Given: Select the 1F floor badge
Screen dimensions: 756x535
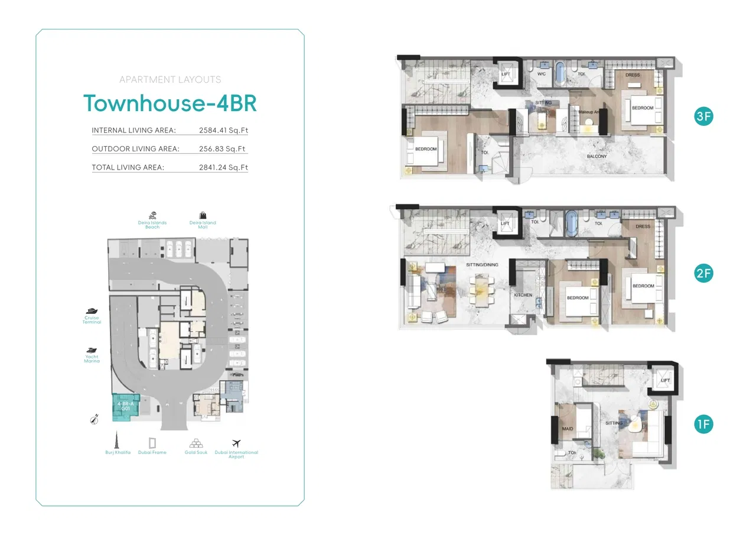Looking at the screenshot, I should point(703,424).
